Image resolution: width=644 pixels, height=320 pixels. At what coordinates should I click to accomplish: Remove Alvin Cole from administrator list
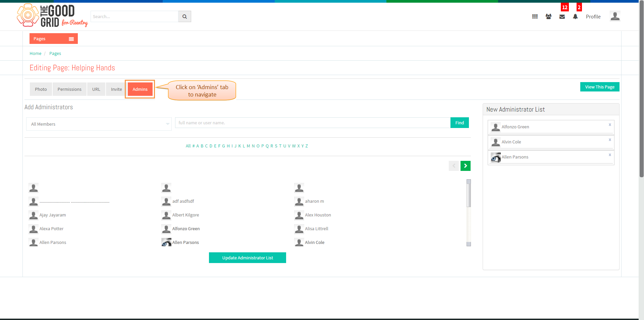(610, 140)
